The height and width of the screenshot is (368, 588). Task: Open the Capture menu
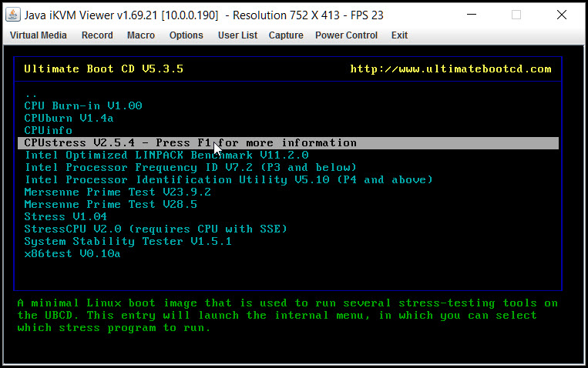286,35
